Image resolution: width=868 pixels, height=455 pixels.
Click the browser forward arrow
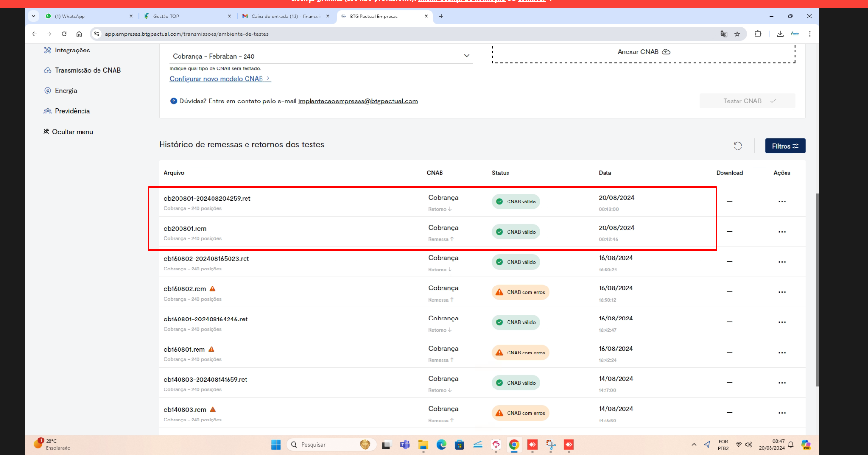[x=49, y=34]
